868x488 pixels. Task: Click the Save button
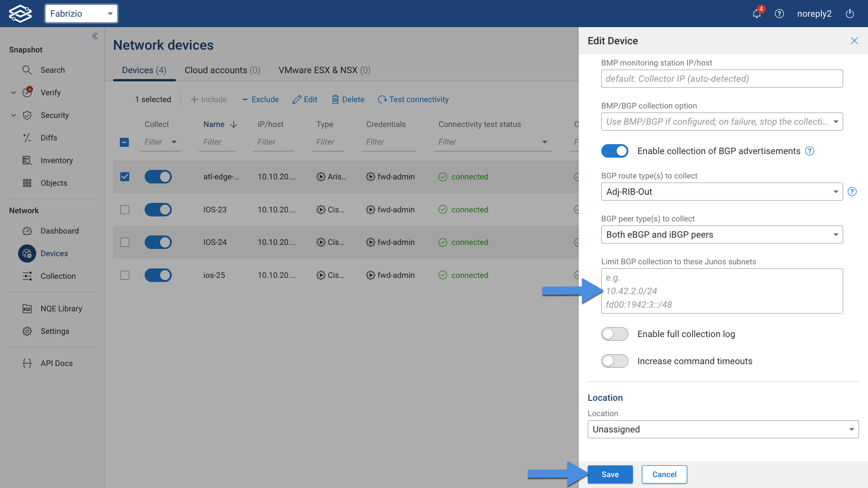click(610, 474)
